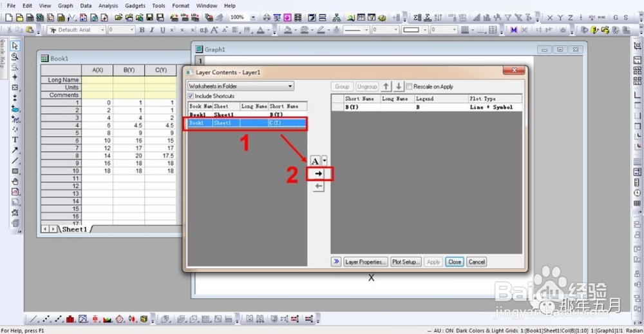Click the Save Project floppy icon
Image resolution: width=644 pixels, height=334 pixels.
click(150, 17)
